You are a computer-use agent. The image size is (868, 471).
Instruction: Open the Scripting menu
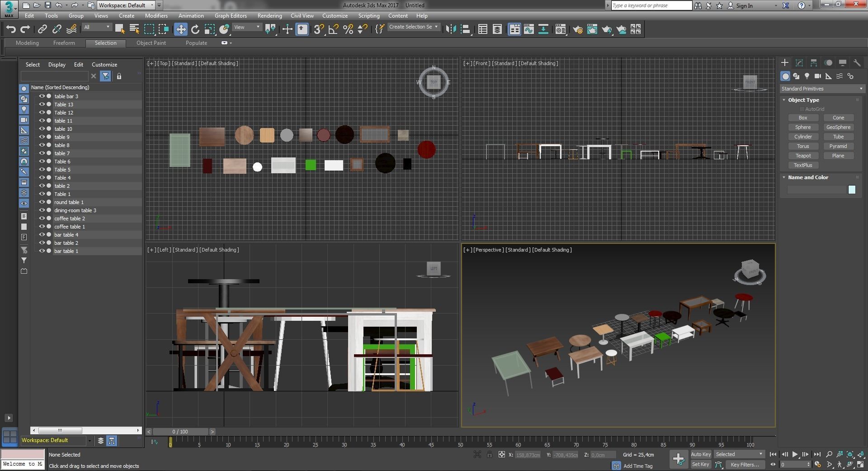[369, 16]
